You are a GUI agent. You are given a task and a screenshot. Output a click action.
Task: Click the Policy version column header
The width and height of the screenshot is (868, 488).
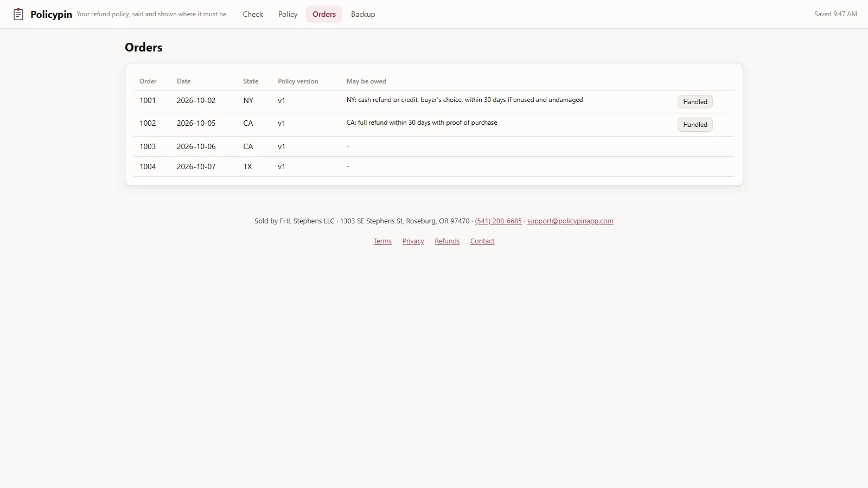point(298,81)
